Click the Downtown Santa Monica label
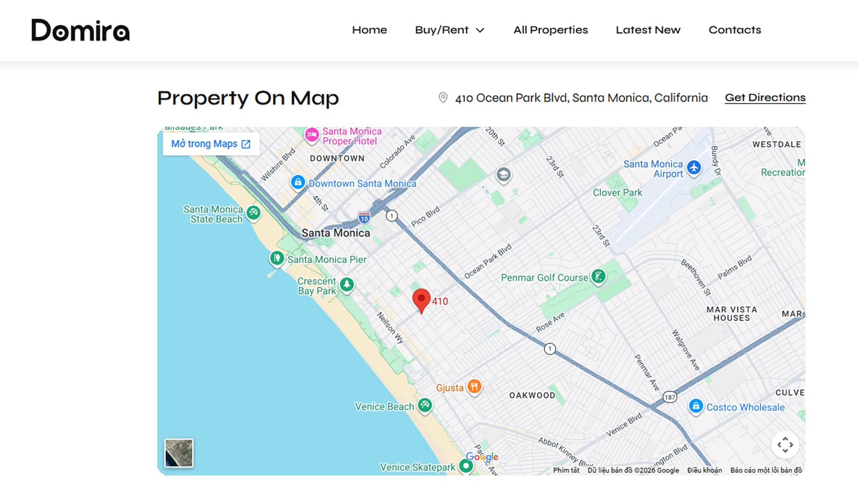Screen dimensions: 859x504 (362, 184)
